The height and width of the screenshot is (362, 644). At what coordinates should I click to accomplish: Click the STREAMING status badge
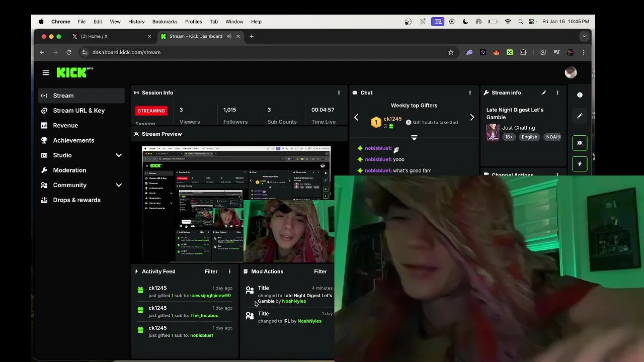(x=151, y=111)
